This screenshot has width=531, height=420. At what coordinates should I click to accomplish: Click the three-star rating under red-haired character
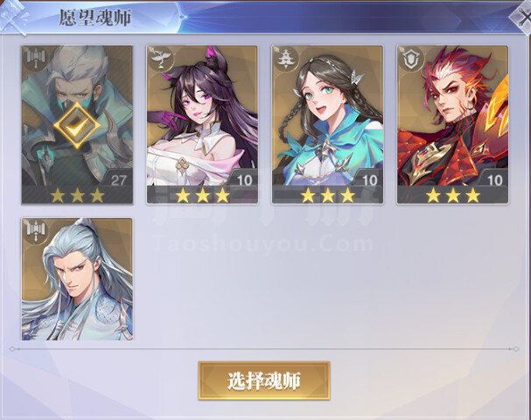point(453,195)
